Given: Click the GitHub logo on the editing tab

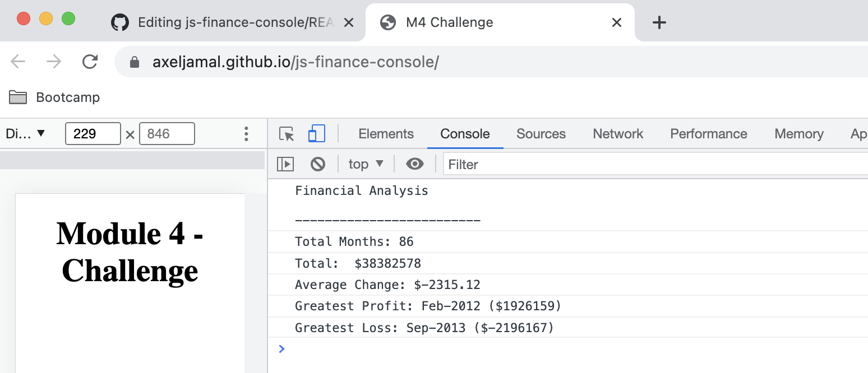Looking at the screenshot, I should click(120, 22).
